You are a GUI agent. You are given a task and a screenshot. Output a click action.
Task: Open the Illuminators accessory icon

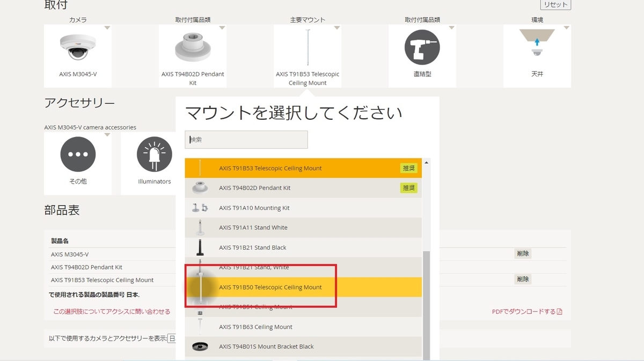[155, 154]
